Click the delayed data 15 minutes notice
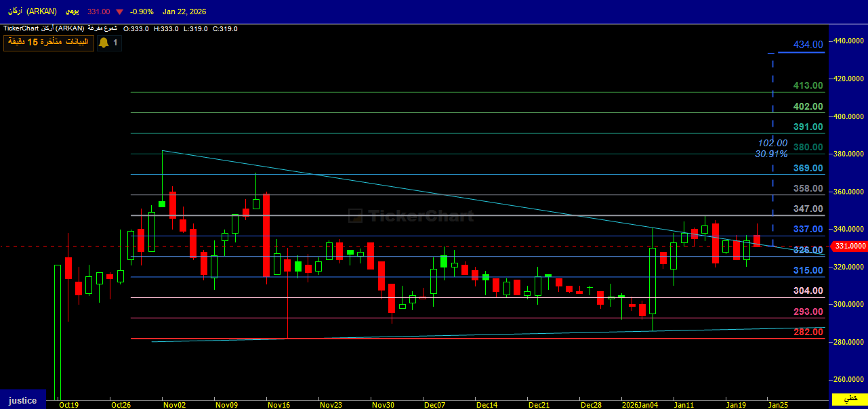This screenshot has width=868, height=409. pyautogui.click(x=47, y=43)
